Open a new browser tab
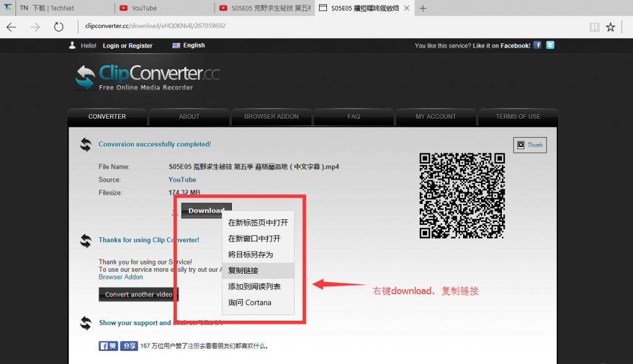Viewport: 633px width, 364px height. point(423,8)
